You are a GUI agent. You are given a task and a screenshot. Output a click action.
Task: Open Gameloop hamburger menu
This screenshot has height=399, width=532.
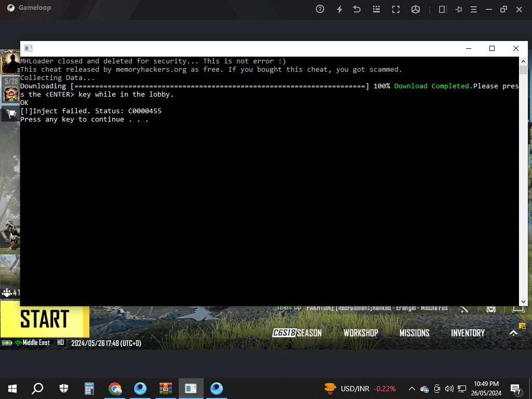click(x=474, y=9)
